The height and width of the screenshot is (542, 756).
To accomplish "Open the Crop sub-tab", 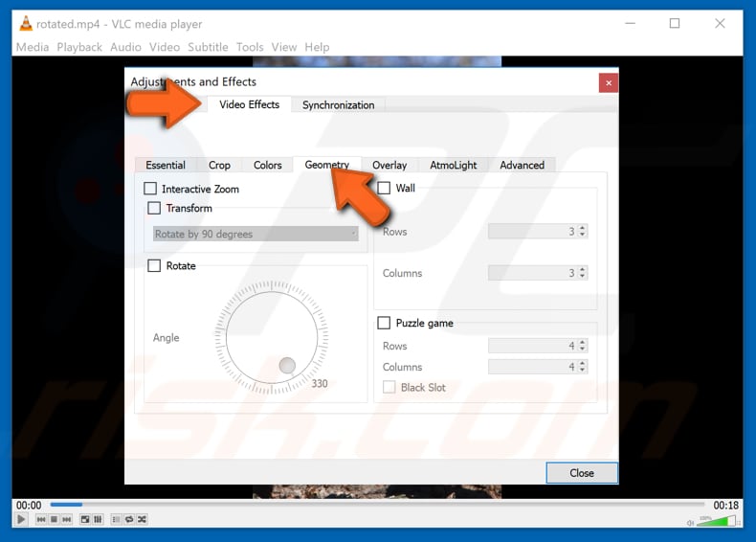I will pos(219,165).
